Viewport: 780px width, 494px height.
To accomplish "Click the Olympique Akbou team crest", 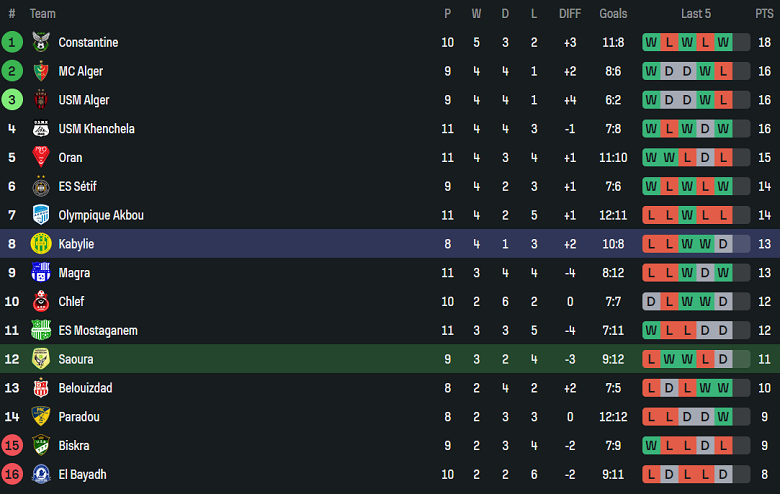I will (x=41, y=215).
